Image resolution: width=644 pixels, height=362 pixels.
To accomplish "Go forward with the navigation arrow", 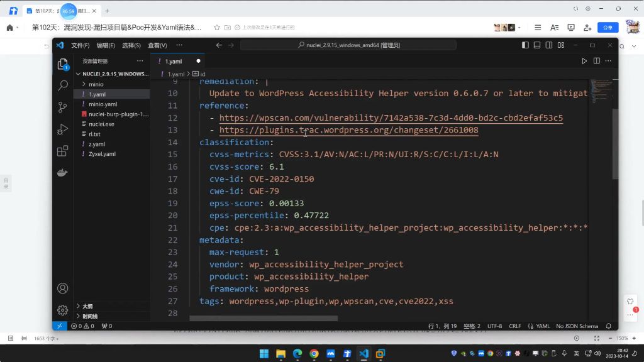I will (x=231, y=45).
